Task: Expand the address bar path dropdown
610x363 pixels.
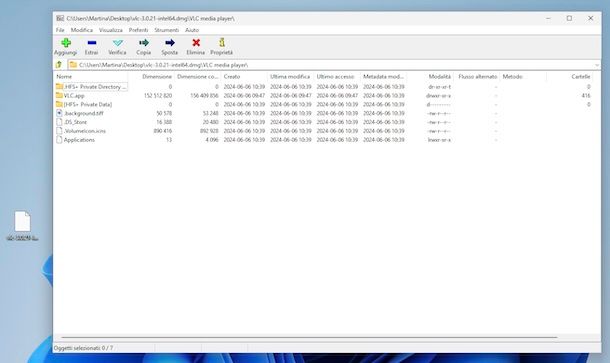Action: click(x=597, y=65)
